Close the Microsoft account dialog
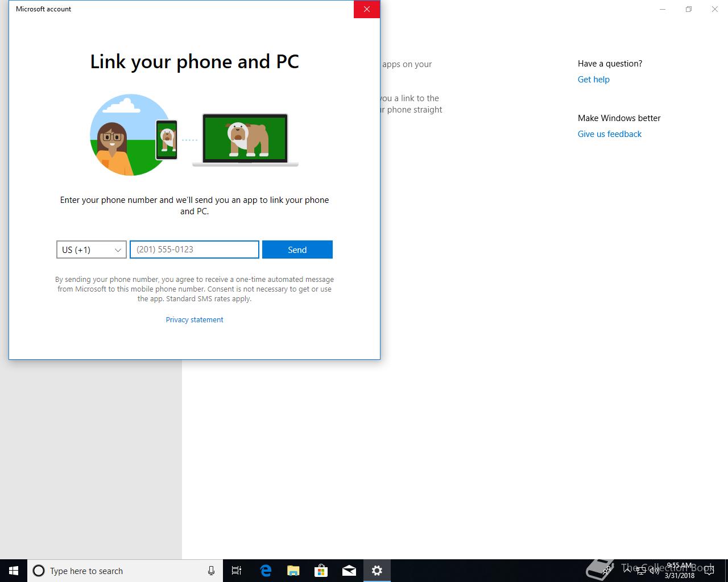Image resolution: width=728 pixels, height=582 pixels. [367, 9]
